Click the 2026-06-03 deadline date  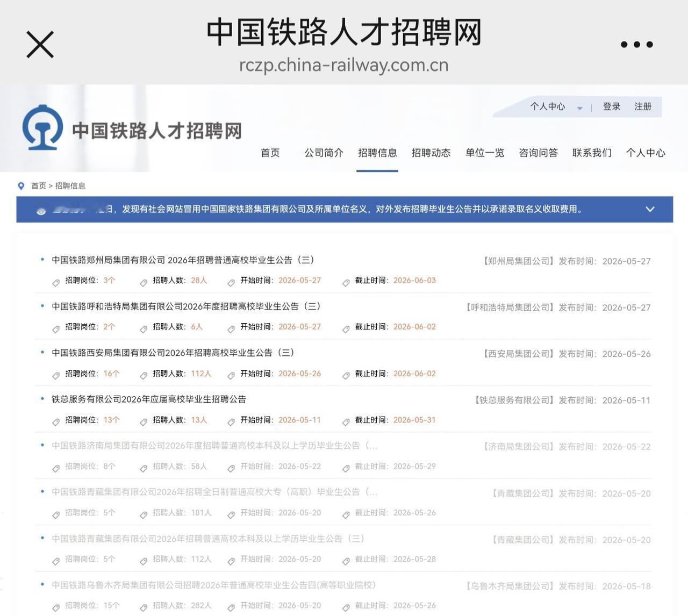coord(414,281)
